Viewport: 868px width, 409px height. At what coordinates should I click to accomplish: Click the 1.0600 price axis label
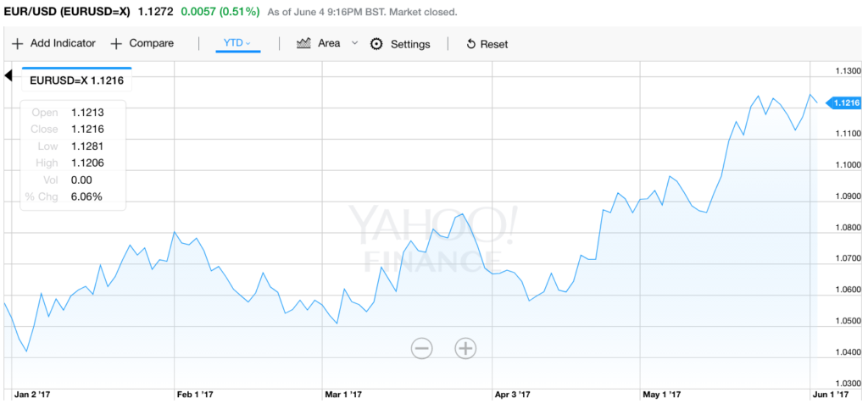[x=847, y=290]
